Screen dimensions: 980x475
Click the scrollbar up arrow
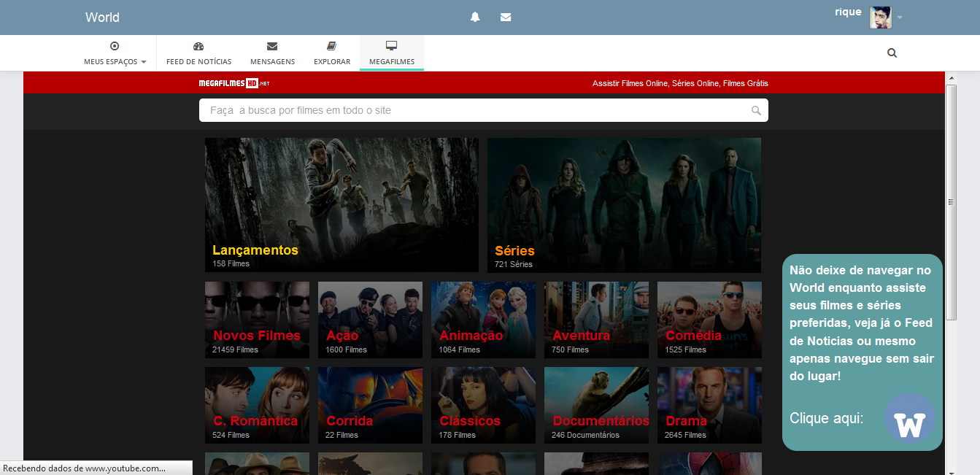tap(951, 77)
